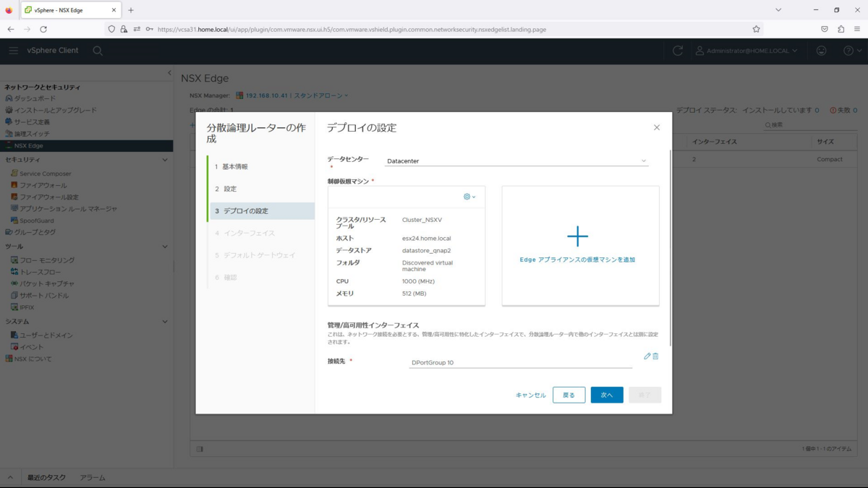Open ファイアウォール設定 in the sidebar
The height and width of the screenshot is (488, 868).
click(x=48, y=197)
